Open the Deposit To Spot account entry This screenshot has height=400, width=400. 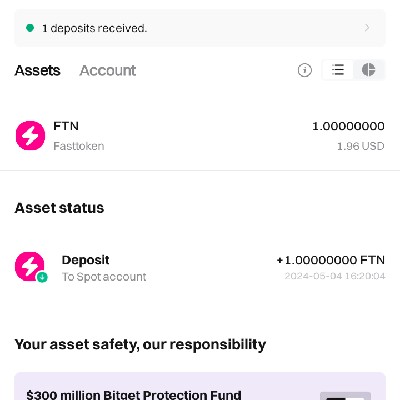coord(200,268)
